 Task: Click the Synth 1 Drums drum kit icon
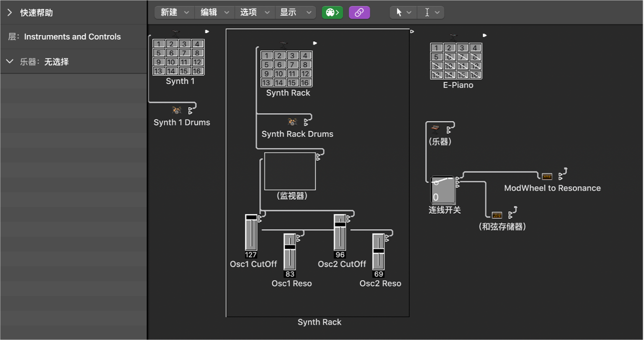(x=177, y=110)
